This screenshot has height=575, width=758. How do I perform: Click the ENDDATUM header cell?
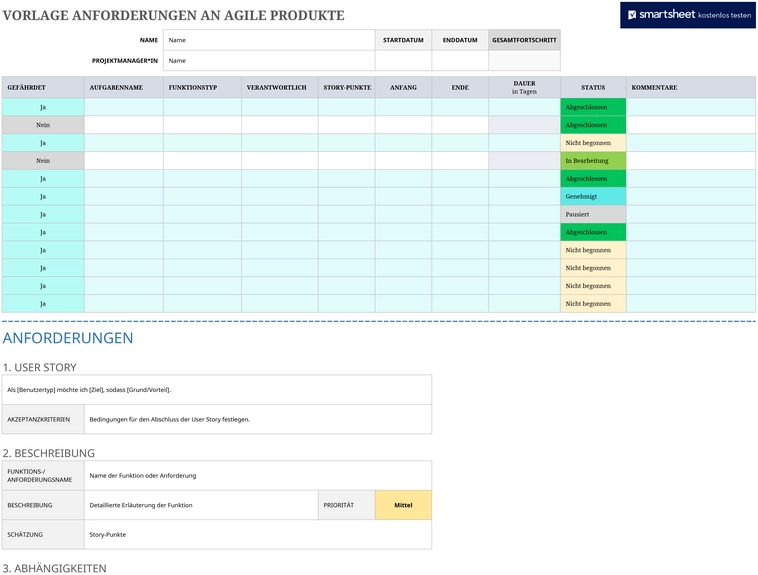(460, 40)
